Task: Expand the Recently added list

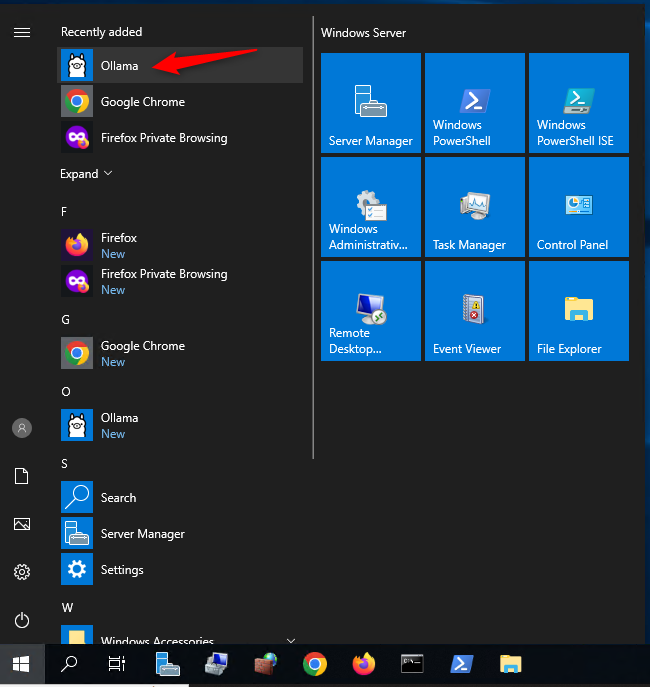Action: pyautogui.click(x=86, y=174)
